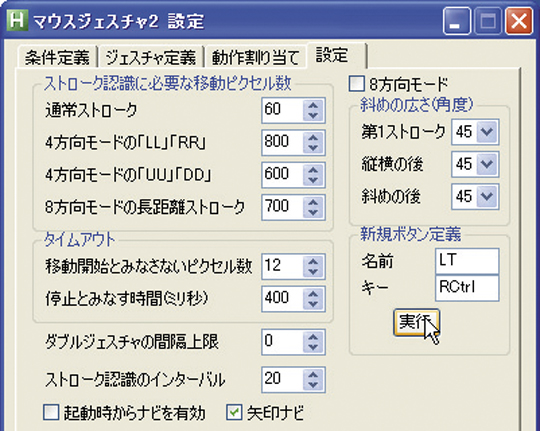540x431 pixels.
Task: Go to the 動作割り当て tab
Action: tap(255, 57)
